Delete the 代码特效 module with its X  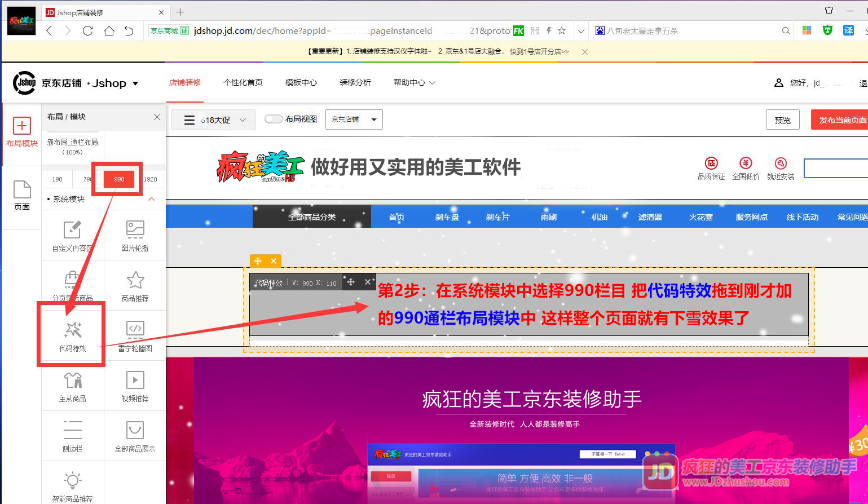click(368, 282)
